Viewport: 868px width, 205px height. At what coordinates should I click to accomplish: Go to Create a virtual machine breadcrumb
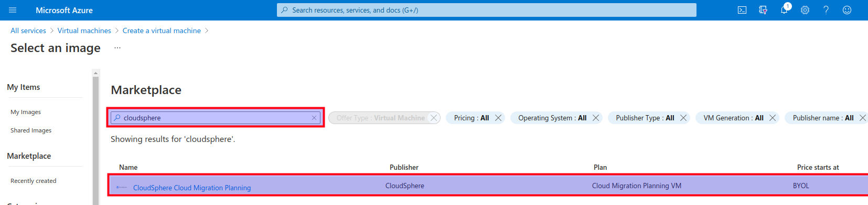[x=162, y=30]
